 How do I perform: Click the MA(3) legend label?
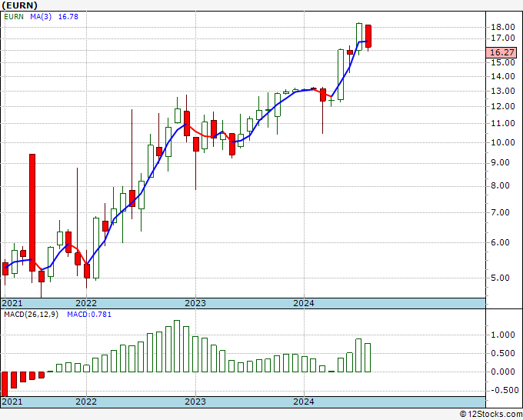pyautogui.click(x=41, y=17)
